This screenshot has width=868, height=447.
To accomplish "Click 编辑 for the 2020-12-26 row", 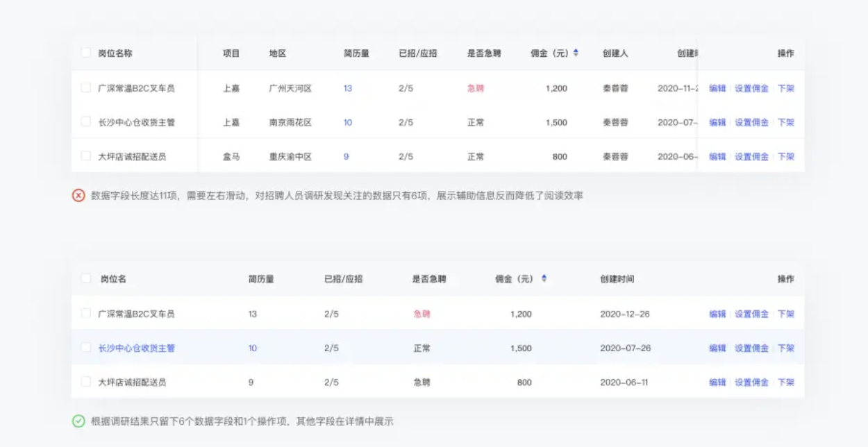I will click(x=717, y=314).
